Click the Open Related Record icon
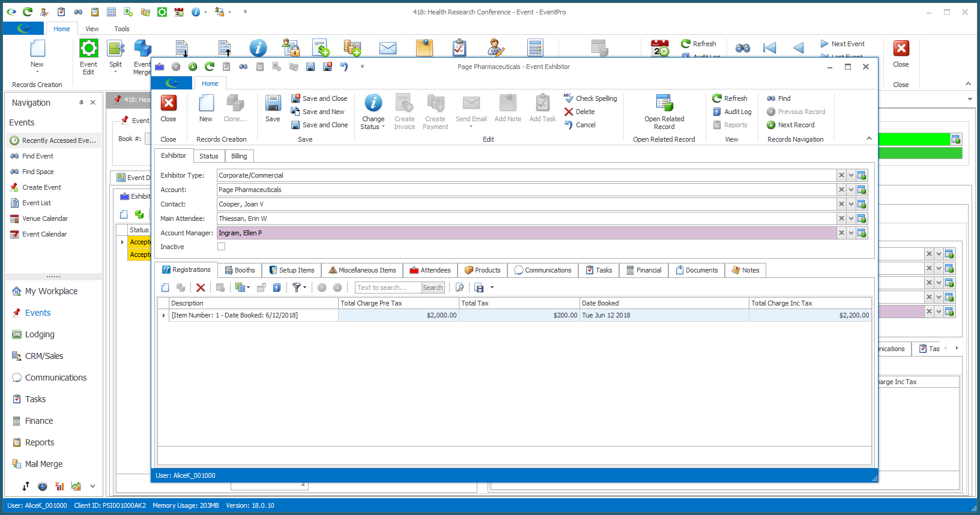980x515 pixels. [x=664, y=103]
